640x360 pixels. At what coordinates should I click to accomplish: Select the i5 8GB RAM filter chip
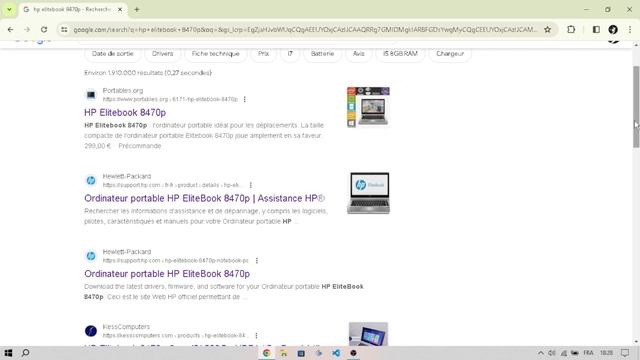[x=400, y=53]
